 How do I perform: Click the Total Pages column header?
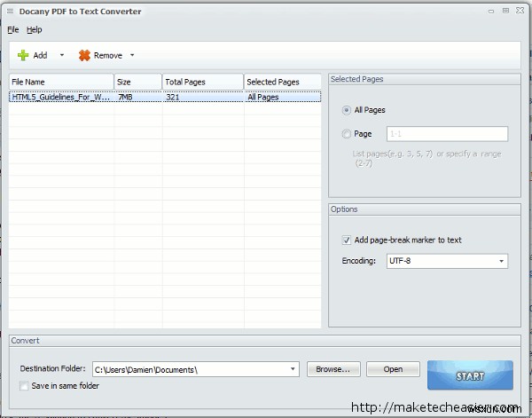203,82
